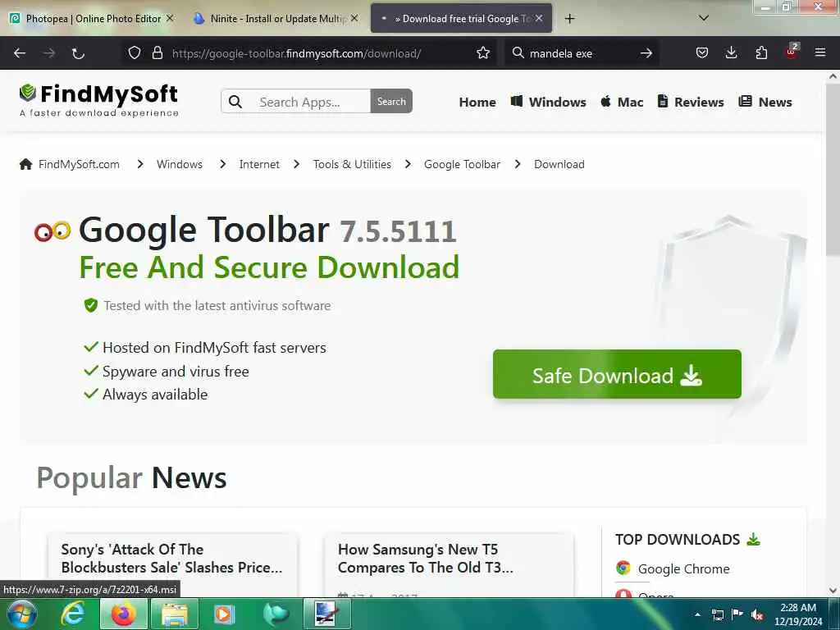
Task: Click the muted volume tray icon
Action: [756, 615]
